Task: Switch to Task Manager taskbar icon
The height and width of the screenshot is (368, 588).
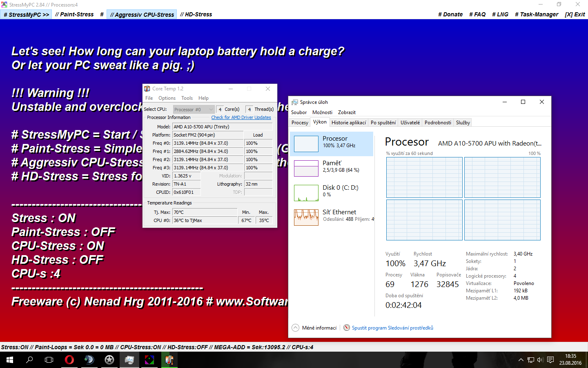Action: (x=129, y=360)
